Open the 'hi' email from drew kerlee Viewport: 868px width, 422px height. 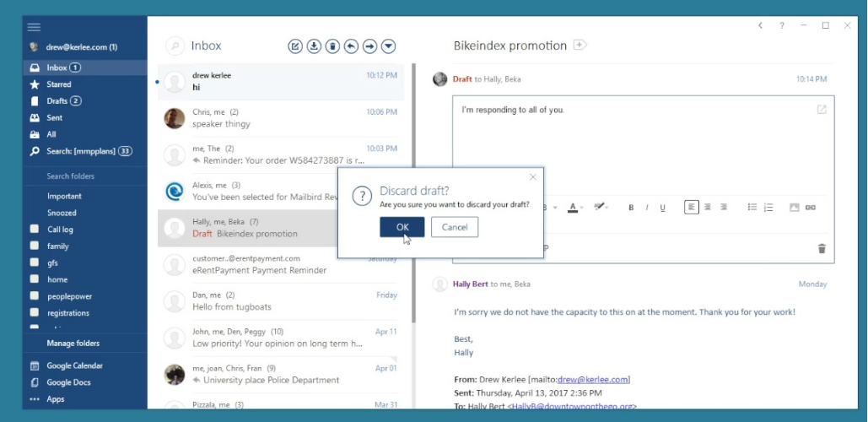coord(281,81)
